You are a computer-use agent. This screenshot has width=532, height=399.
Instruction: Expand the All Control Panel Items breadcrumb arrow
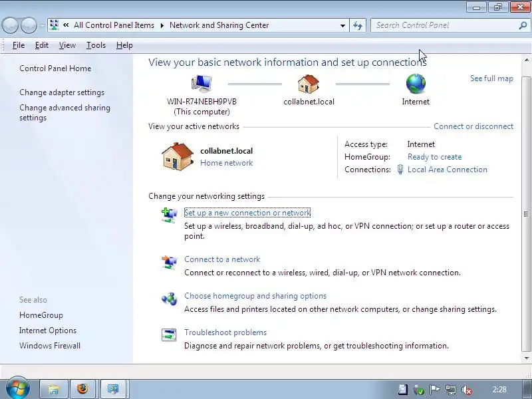coord(162,25)
